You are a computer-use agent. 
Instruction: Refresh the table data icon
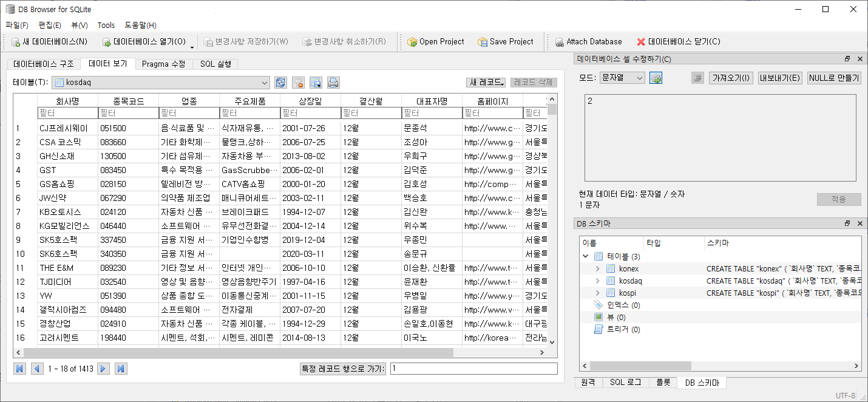point(280,83)
